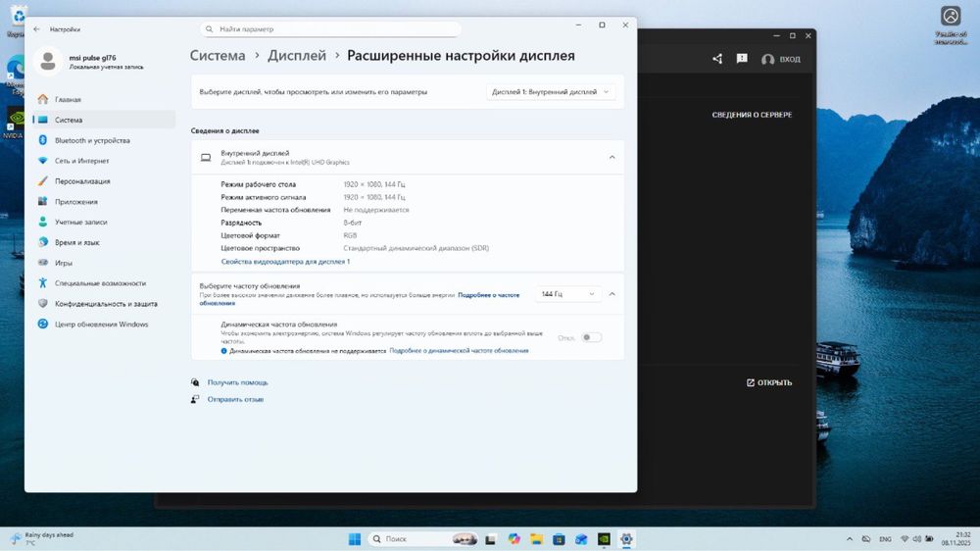Select the Microsoft Edge desktop shortcut
The height and width of the screenshot is (551, 980).
tap(15, 74)
